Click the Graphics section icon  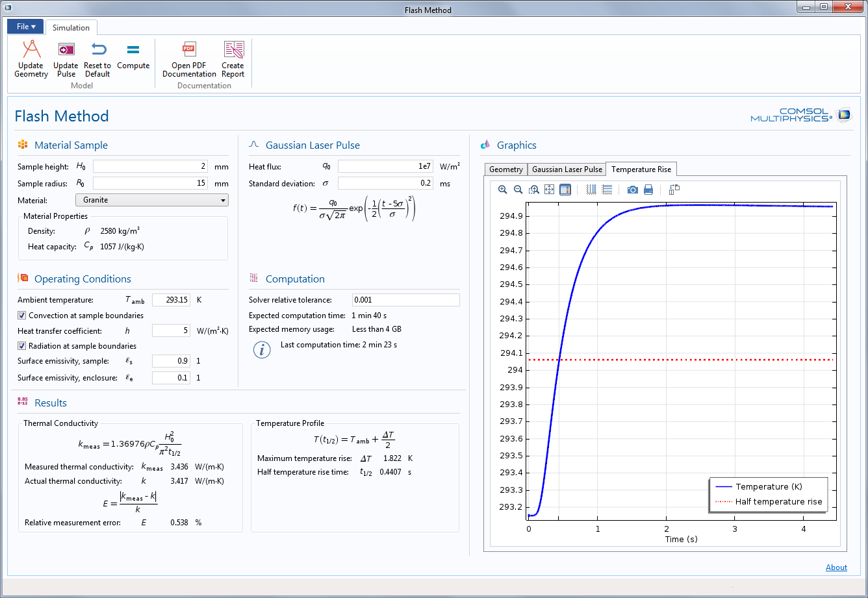485,145
